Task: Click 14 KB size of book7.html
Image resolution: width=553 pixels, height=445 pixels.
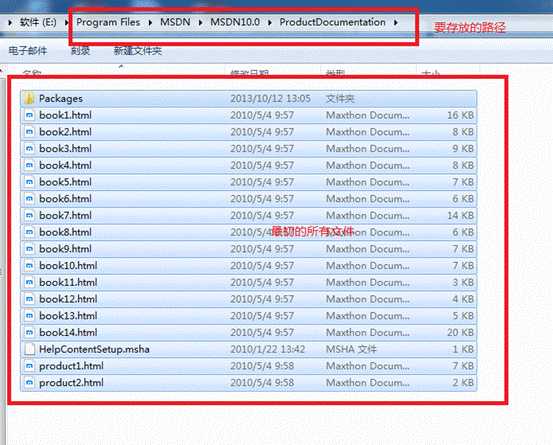Action: click(461, 215)
